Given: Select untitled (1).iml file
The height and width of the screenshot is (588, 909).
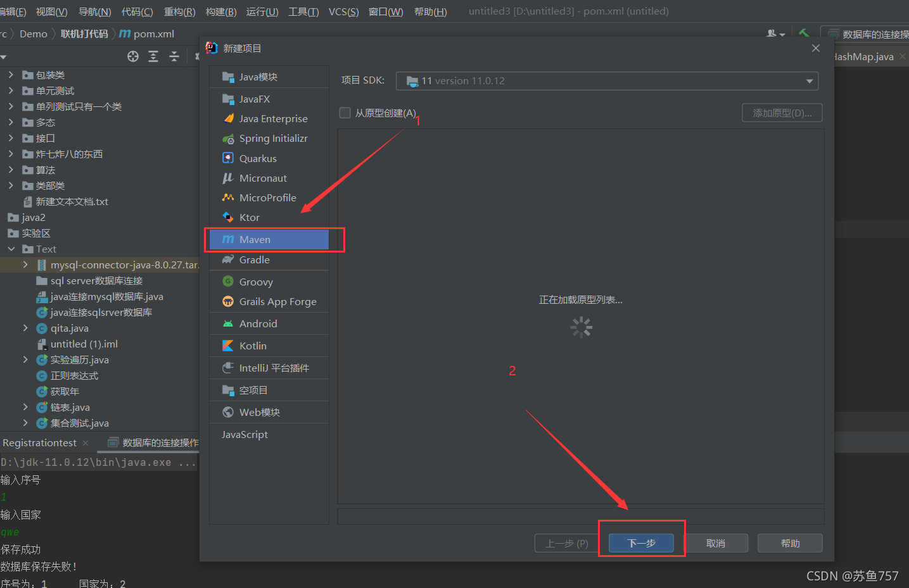Looking at the screenshot, I should 84,344.
